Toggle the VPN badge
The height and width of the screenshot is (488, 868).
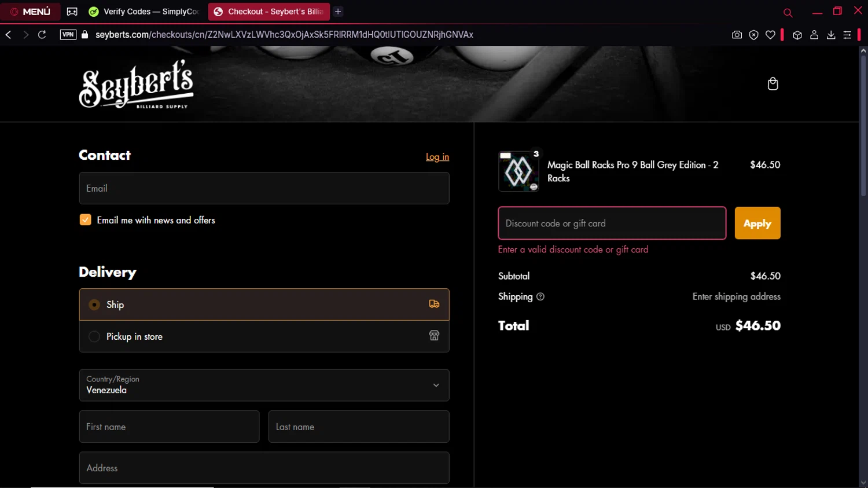pos(68,35)
